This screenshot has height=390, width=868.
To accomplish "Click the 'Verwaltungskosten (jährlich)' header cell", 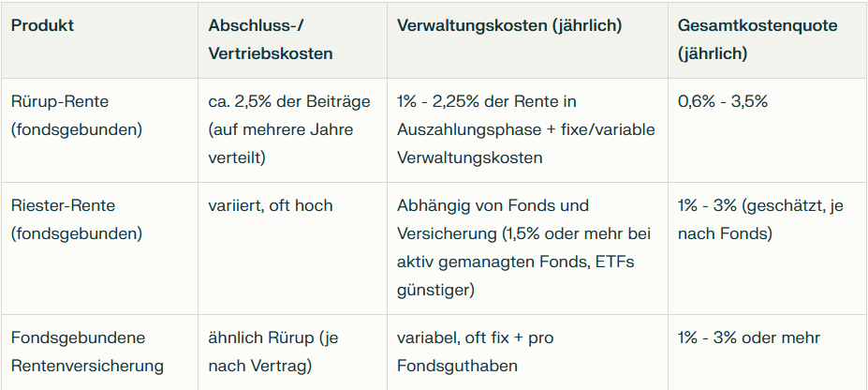I will 509,26.
